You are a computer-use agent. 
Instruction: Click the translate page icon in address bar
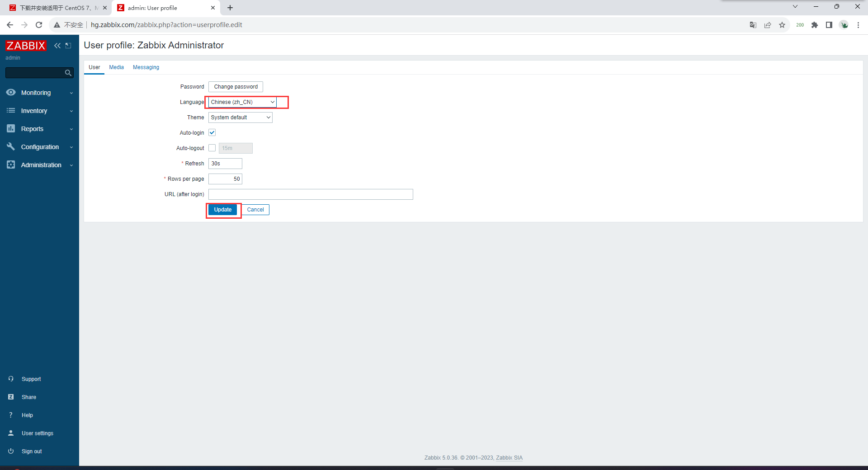(753, 25)
